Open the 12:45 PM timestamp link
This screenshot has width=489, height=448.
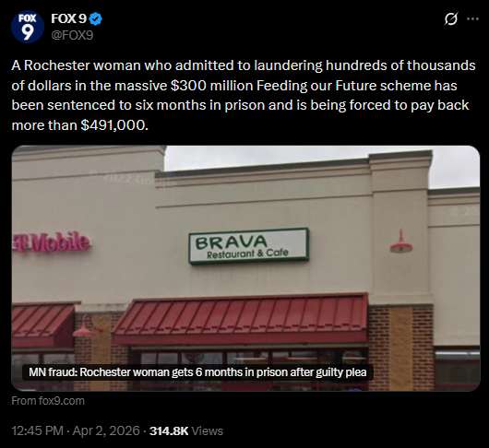(38, 430)
